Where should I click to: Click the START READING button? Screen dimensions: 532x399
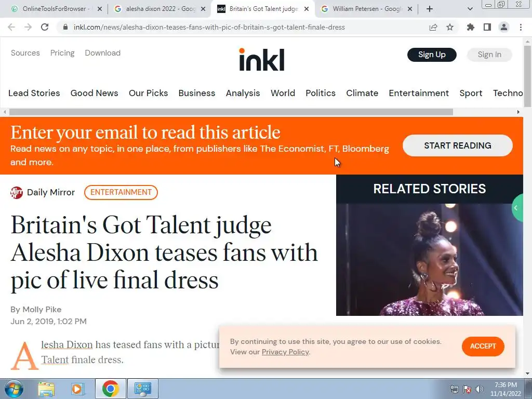click(457, 145)
